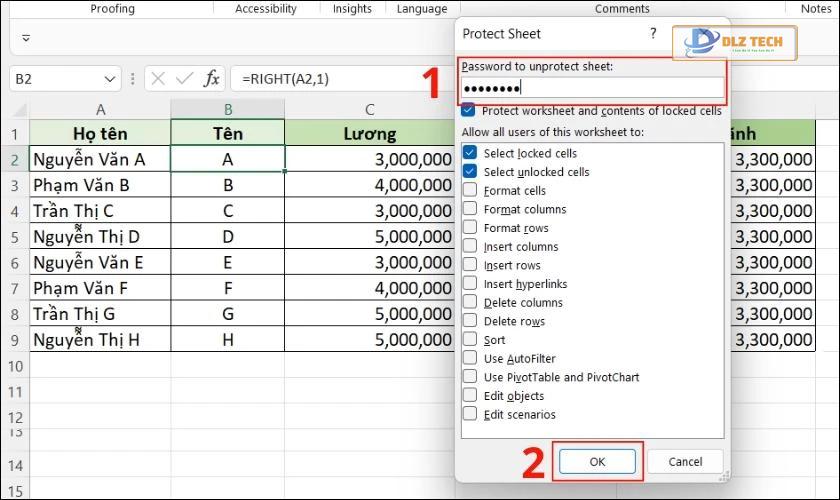Click the Proofing ribbon group label

[112, 9]
